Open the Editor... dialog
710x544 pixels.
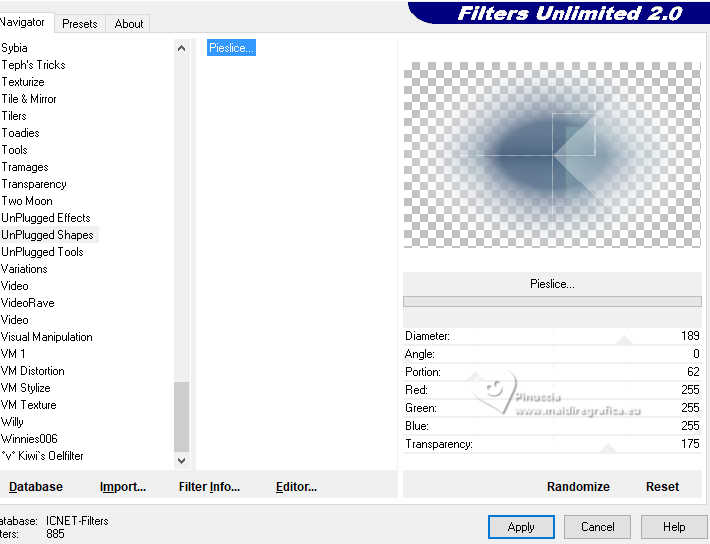pos(296,486)
